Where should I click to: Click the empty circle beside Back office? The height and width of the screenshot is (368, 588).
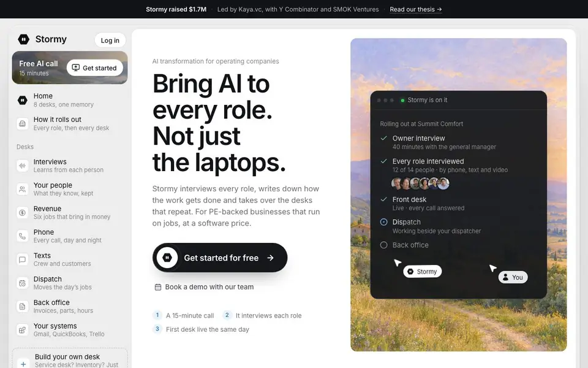383,245
